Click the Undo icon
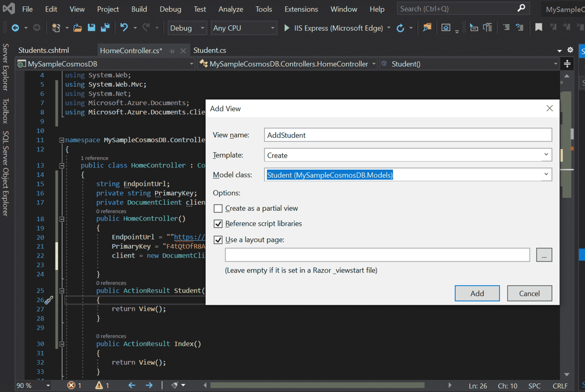The height and width of the screenshot is (392, 585). coord(123,27)
